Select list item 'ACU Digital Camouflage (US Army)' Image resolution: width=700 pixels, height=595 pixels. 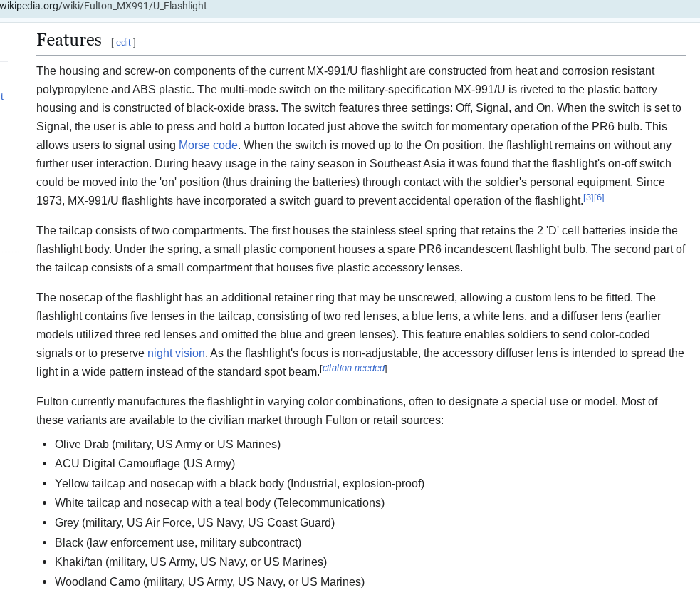145,464
